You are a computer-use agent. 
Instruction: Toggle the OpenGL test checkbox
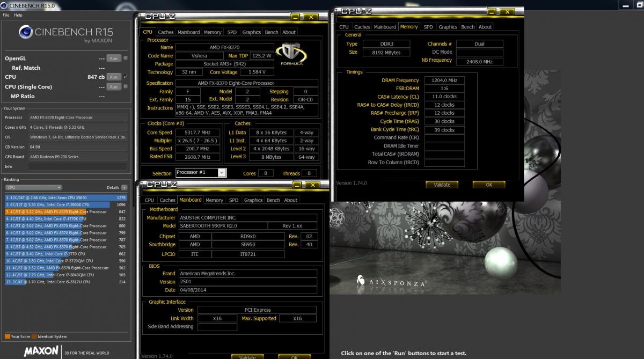126,58
